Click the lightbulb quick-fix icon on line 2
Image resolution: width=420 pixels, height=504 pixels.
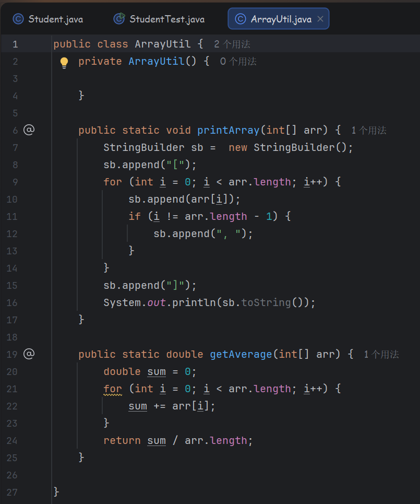(64, 63)
